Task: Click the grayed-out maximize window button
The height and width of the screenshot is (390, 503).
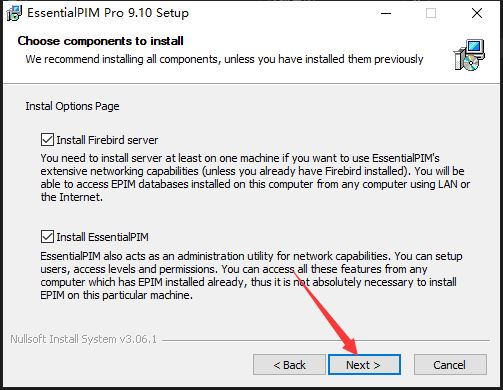Action: coord(431,13)
